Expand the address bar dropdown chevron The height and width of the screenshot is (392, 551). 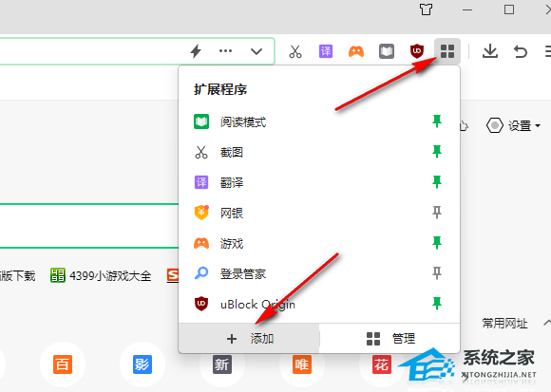pyautogui.click(x=256, y=51)
